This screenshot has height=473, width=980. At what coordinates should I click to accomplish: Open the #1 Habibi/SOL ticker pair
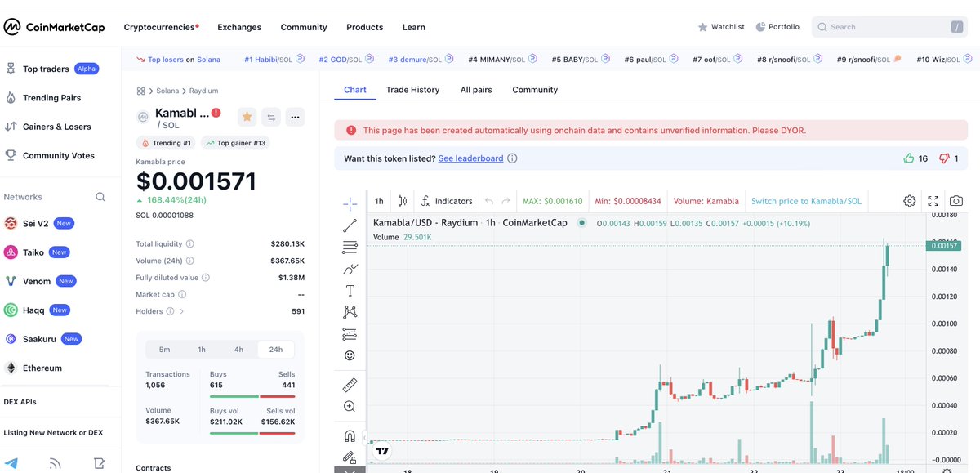274,60
